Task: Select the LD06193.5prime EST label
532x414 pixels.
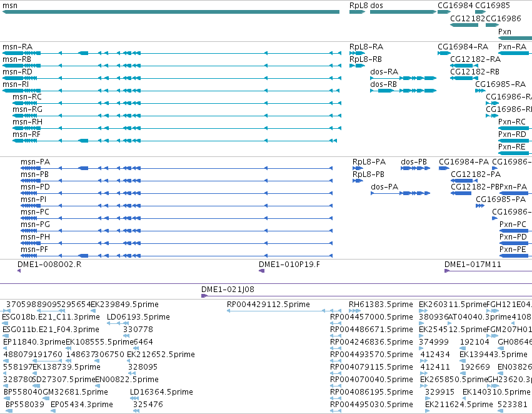Action: pos(138,317)
